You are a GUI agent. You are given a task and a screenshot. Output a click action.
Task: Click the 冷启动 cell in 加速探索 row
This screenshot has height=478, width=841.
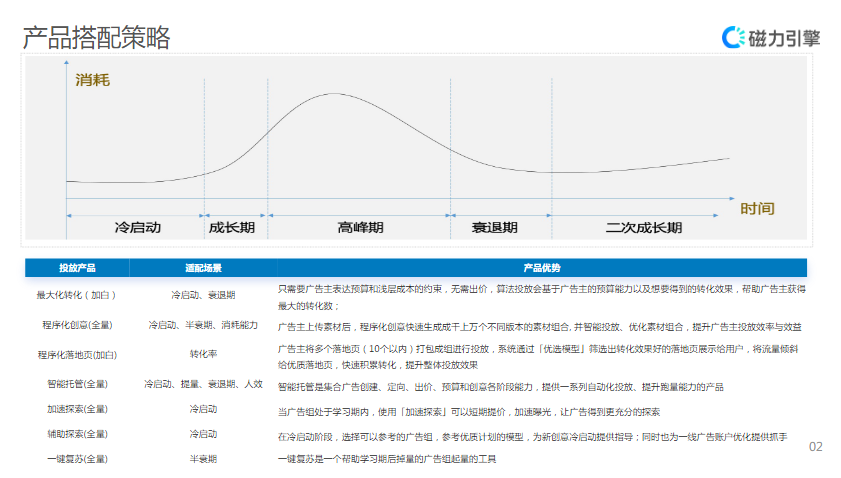pos(203,409)
